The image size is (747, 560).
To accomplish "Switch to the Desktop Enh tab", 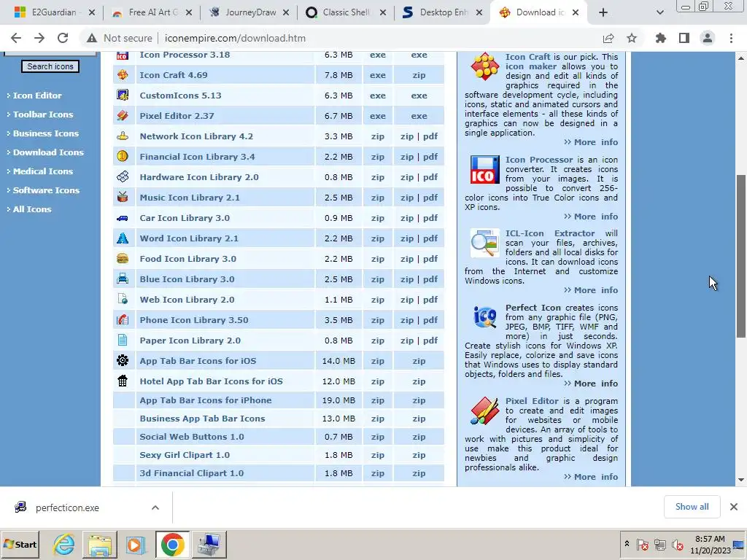I will (444, 12).
